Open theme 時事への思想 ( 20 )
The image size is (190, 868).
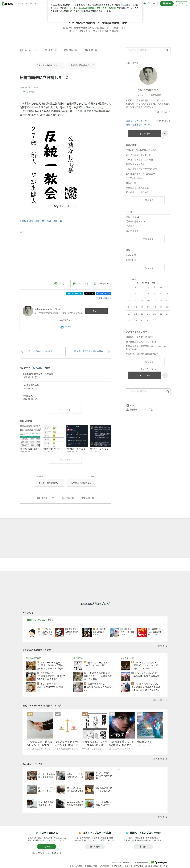tap(136, 221)
